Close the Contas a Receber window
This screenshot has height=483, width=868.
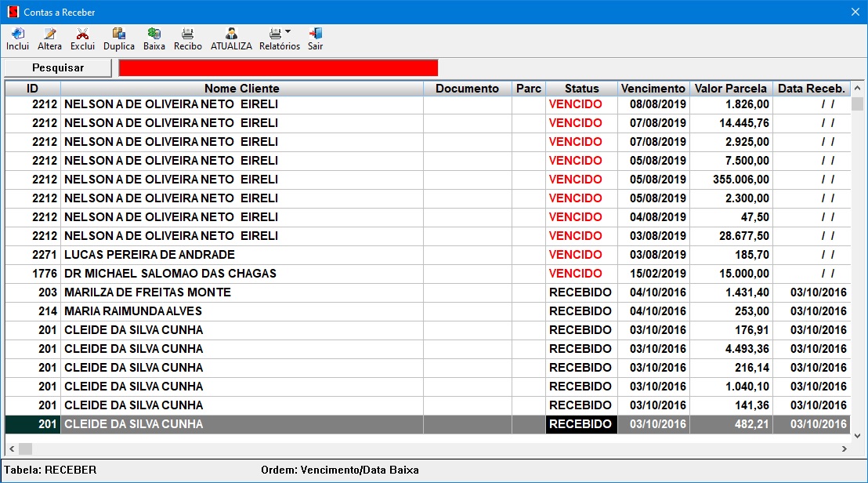[x=855, y=12]
